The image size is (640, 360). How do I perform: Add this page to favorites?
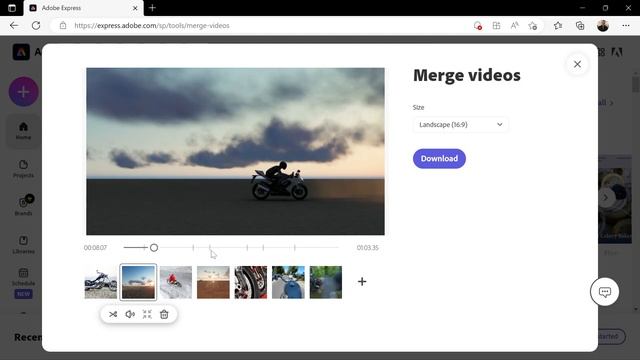tap(532, 26)
